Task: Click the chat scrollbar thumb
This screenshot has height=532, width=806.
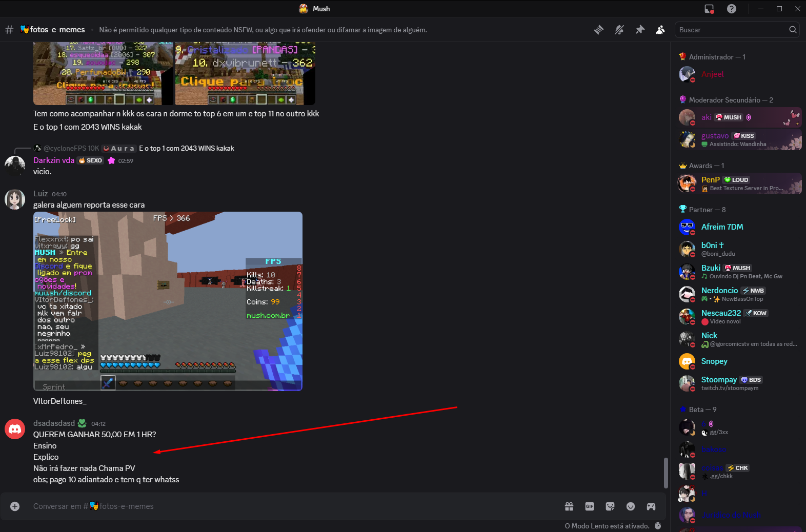Action: click(x=666, y=473)
